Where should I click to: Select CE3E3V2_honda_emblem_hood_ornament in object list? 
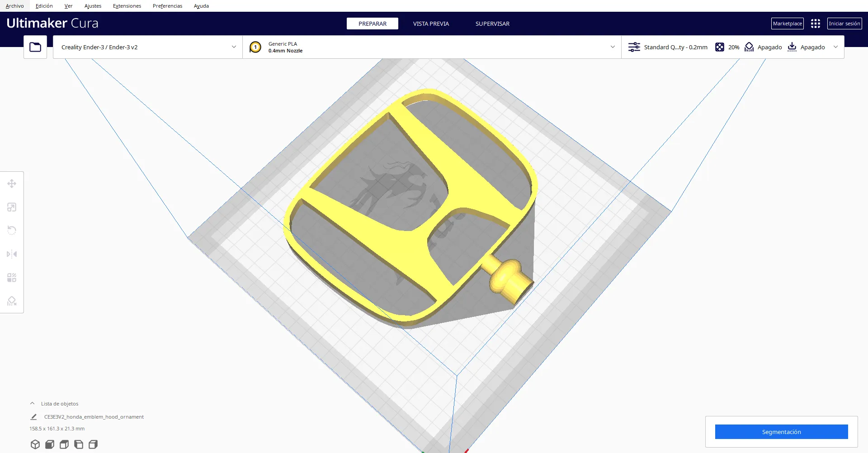click(94, 417)
